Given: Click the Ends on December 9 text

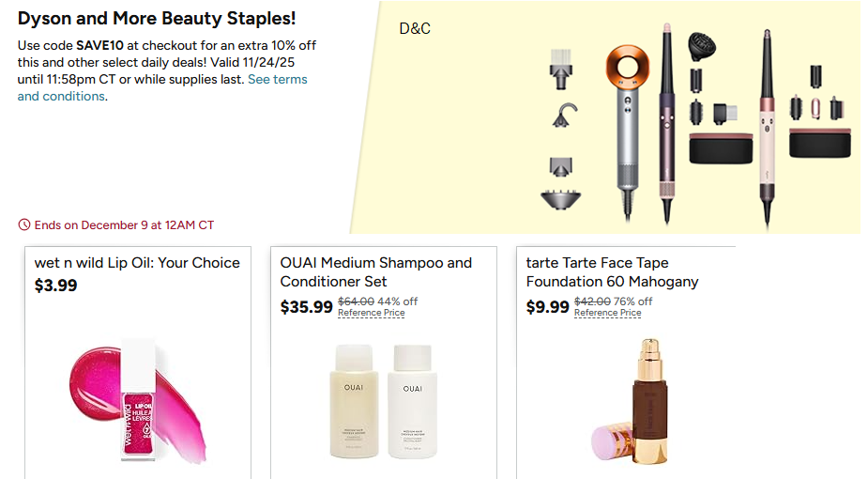Looking at the screenshot, I should [124, 225].
